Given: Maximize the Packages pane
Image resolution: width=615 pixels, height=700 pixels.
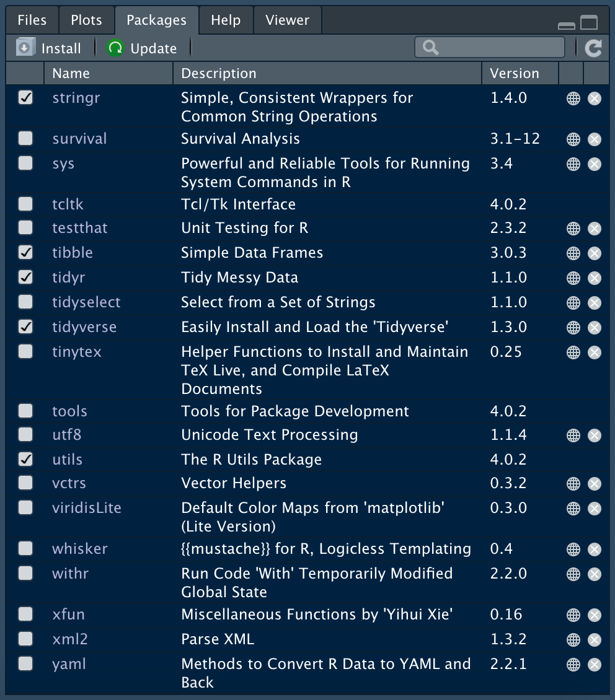Looking at the screenshot, I should [x=589, y=22].
